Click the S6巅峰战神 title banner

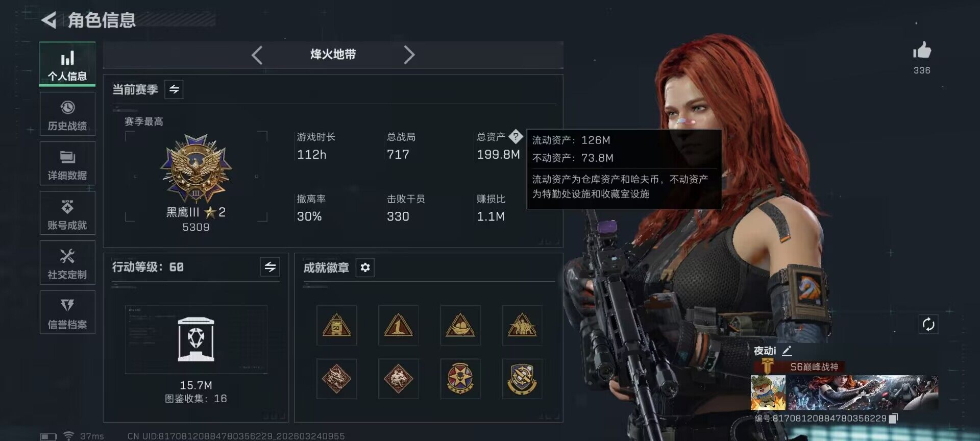800,366
